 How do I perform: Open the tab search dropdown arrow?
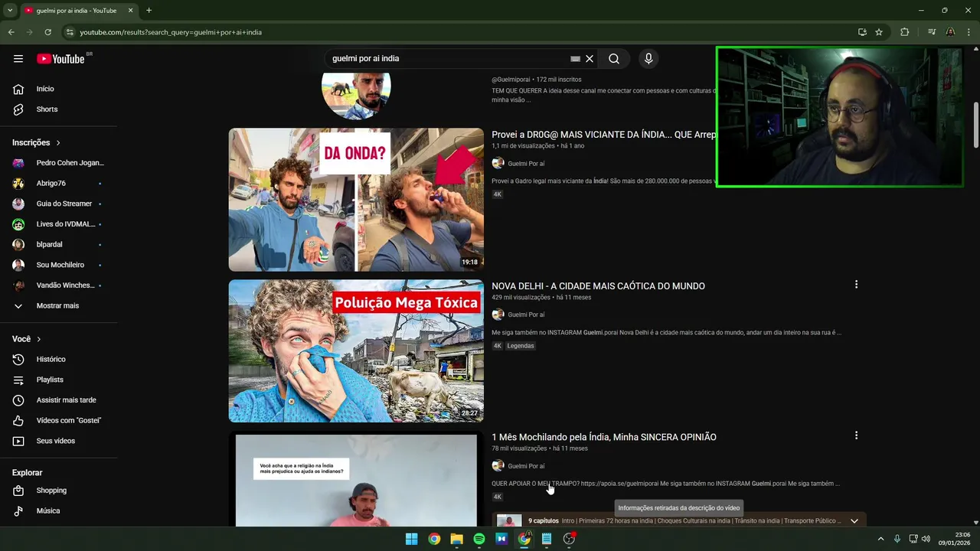[10, 11]
